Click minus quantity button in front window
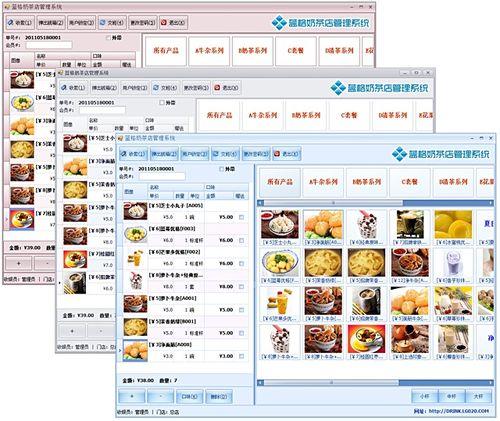Image resolution: width=500 pixels, height=421 pixels. (161, 396)
